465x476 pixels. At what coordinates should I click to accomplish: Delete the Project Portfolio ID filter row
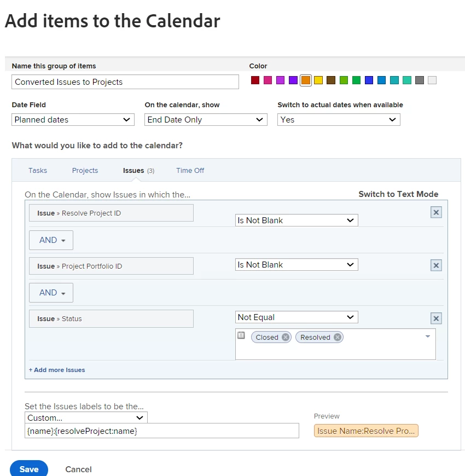pyautogui.click(x=436, y=265)
